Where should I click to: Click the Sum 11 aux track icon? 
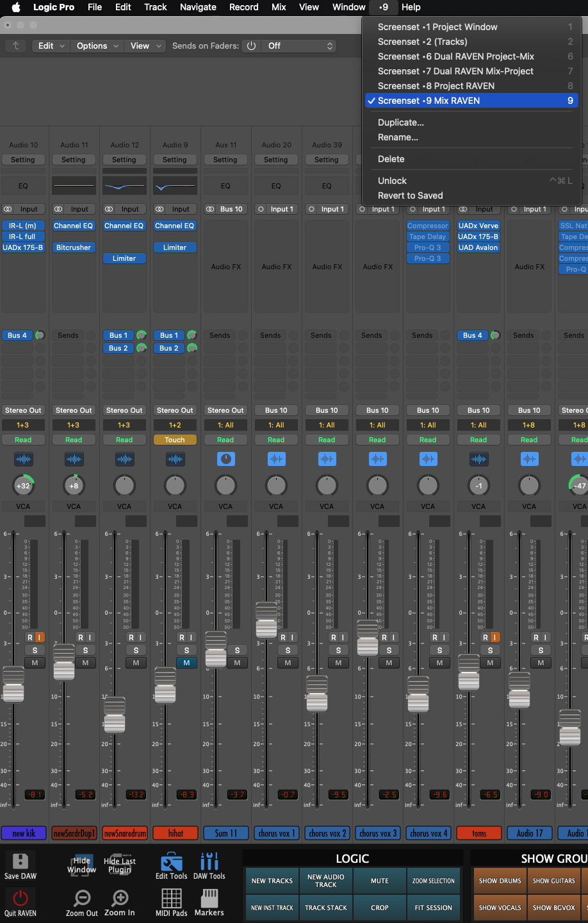coord(225,459)
